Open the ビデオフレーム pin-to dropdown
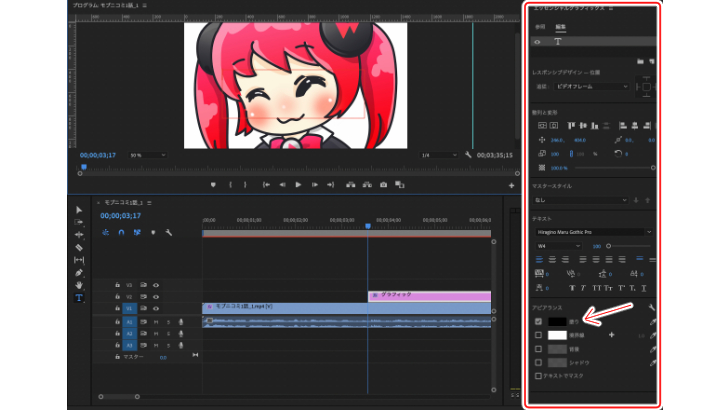The image size is (728, 410). [x=592, y=86]
